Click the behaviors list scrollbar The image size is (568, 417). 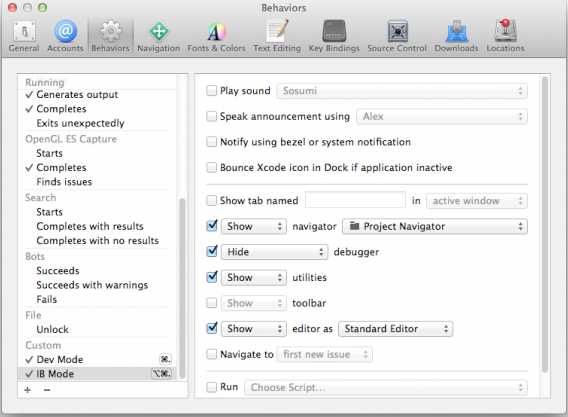(x=182, y=288)
